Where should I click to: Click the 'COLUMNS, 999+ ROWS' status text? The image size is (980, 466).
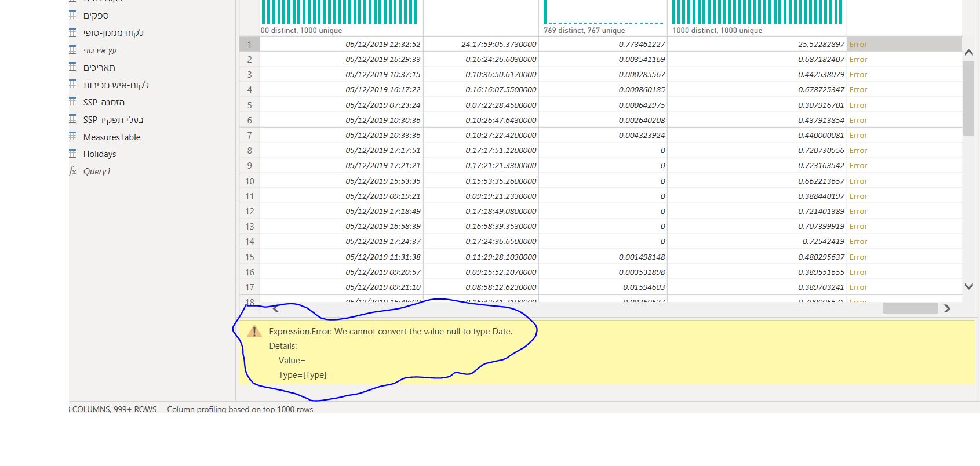coord(114,409)
